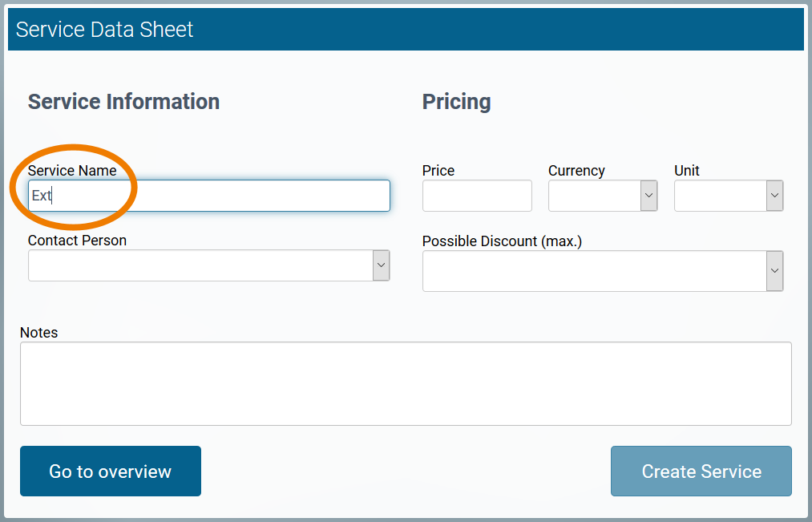This screenshot has width=812, height=522.
Task: Click the Notes label text
Action: [x=39, y=333]
